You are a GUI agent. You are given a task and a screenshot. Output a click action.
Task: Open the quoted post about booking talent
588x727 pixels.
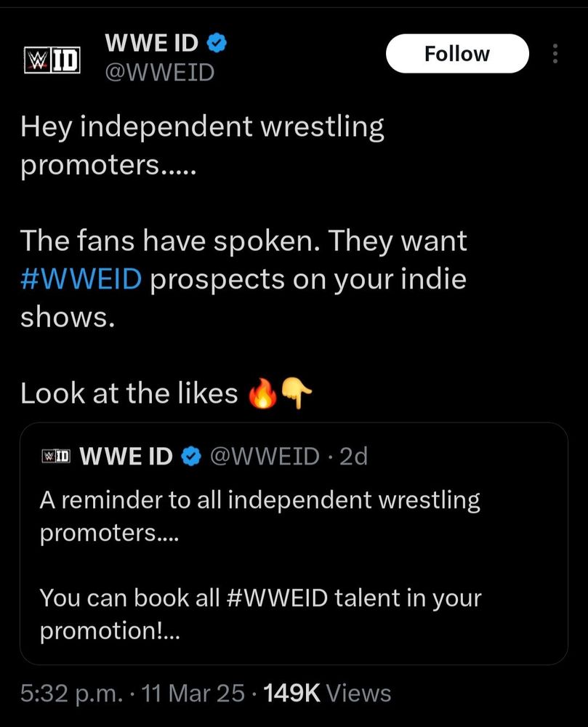click(294, 553)
